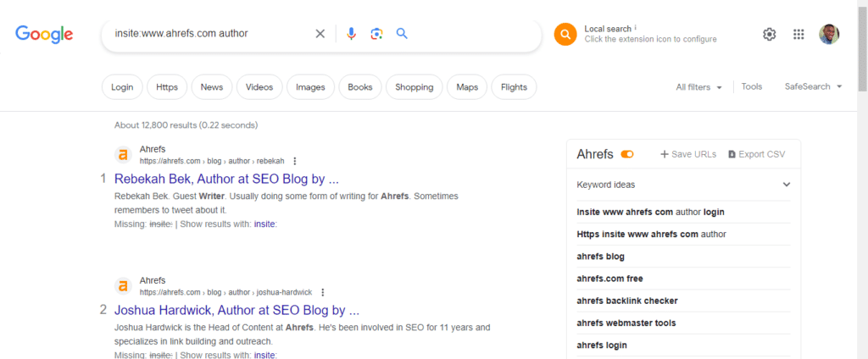The width and height of the screenshot is (868, 359).
Task: Click the 'insite' link under the Joshua Hardwick result
Action: click(265, 355)
